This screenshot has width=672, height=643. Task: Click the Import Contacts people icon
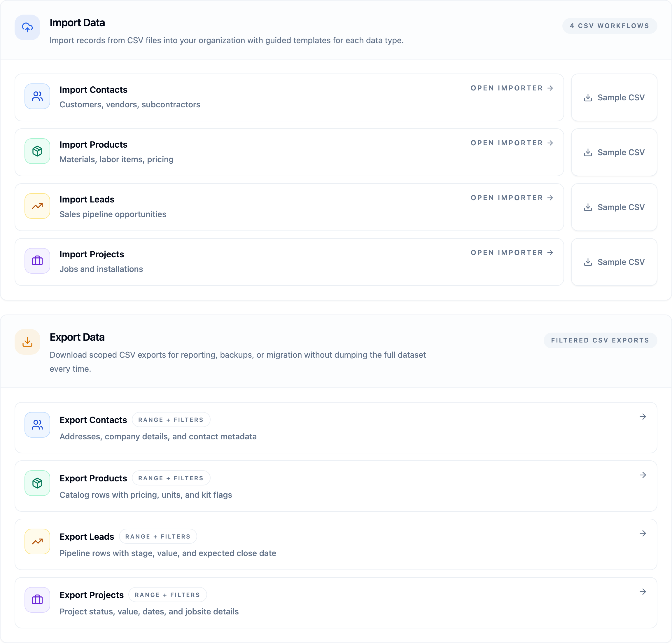pos(37,96)
